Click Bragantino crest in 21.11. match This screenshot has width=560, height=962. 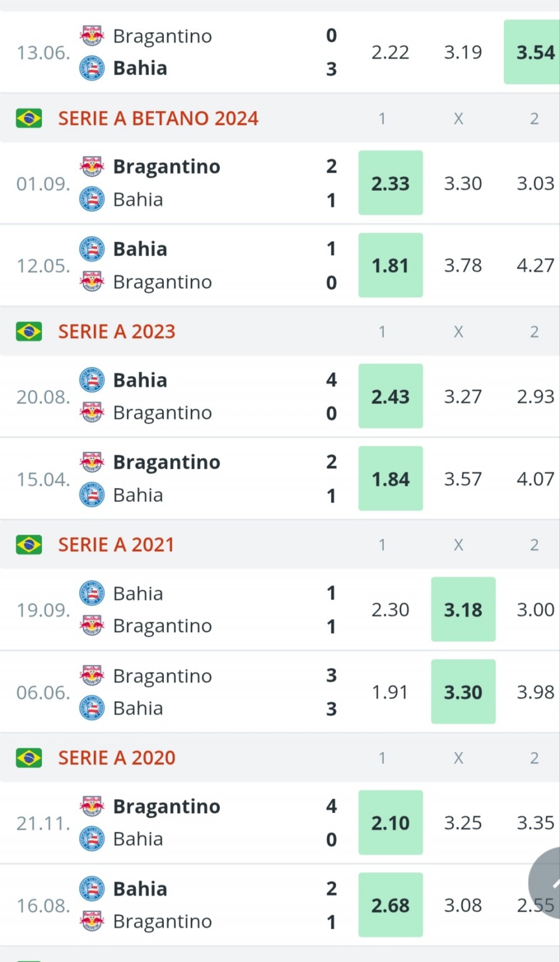(x=92, y=806)
